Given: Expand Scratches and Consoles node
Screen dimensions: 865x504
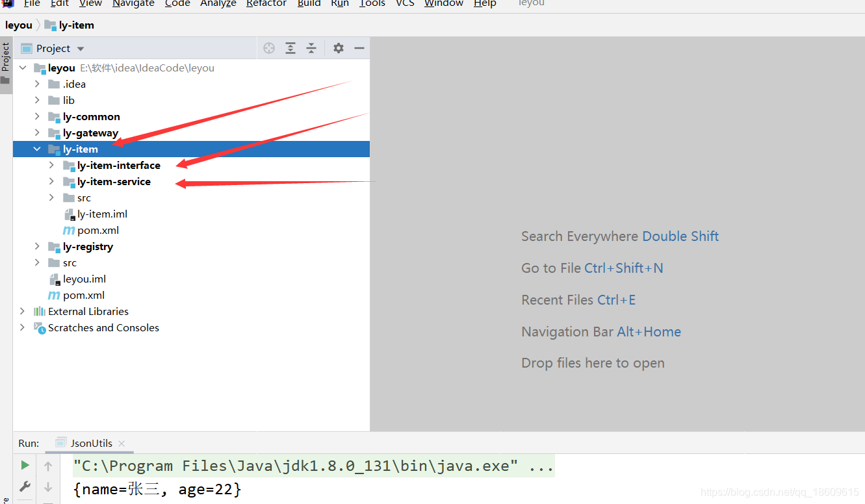Looking at the screenshot, I should point(23,327).
